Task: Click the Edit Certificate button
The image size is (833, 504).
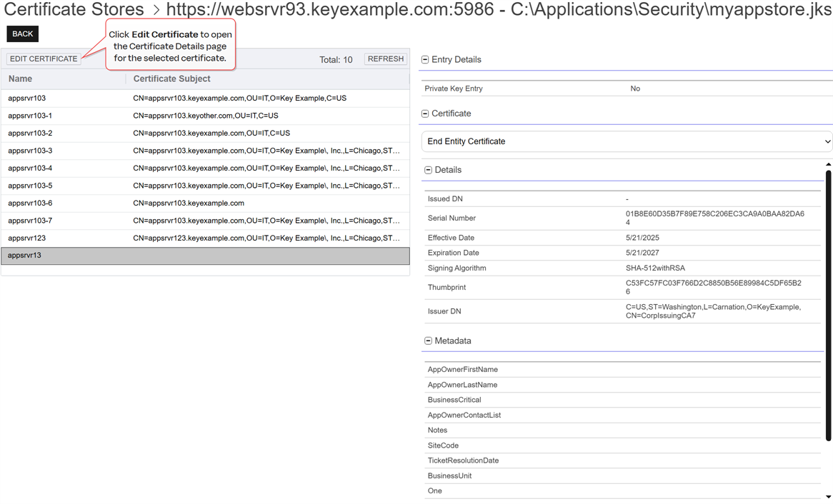Action: 44,59
